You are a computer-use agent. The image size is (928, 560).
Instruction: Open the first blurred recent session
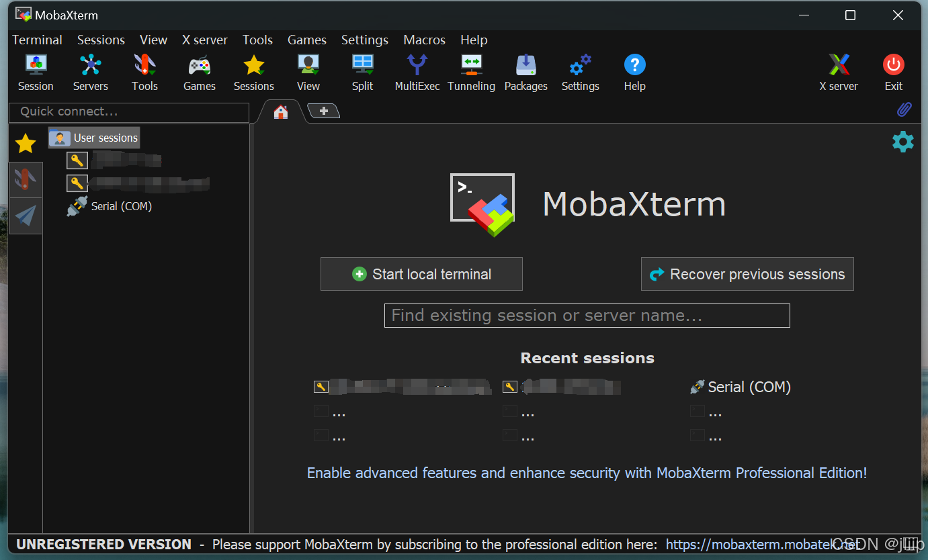pyautogui.click(x=403, y=387)
